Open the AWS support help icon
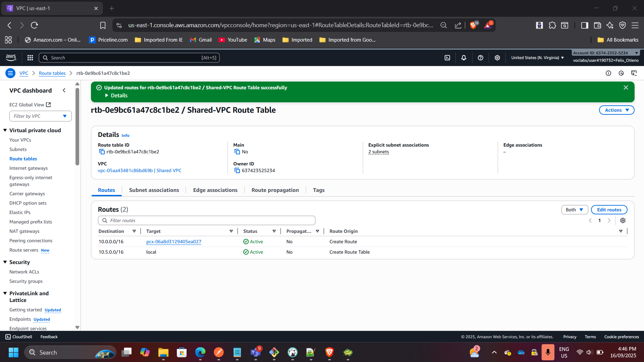644x362 pixels. [481, 58]
